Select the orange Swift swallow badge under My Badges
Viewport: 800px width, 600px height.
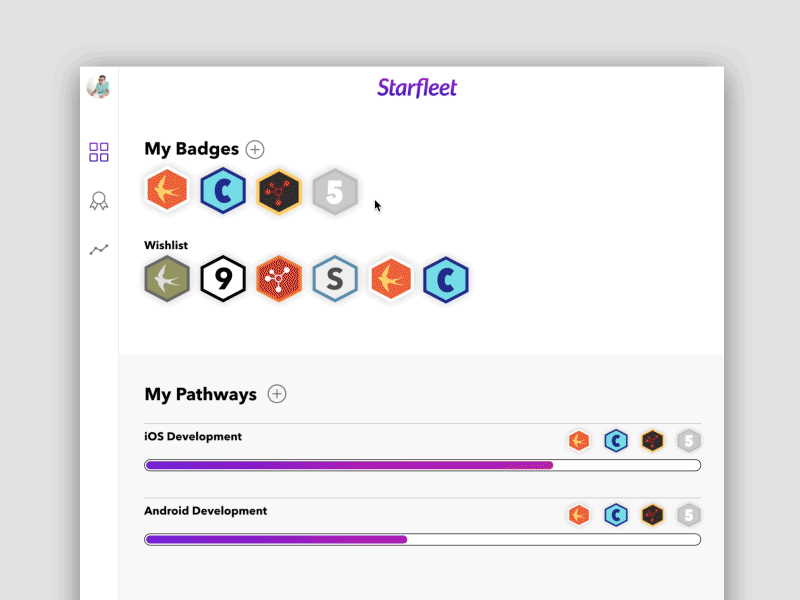[167, 191]
